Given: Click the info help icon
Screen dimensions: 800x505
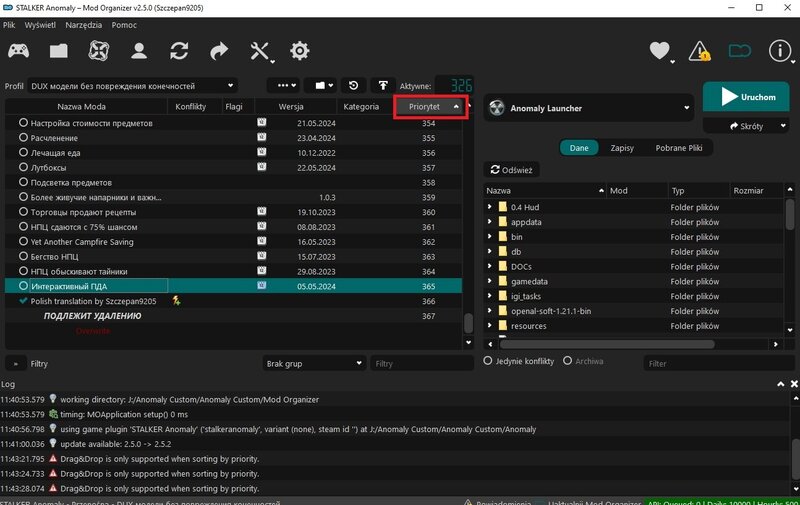Looking at the screenshot, I should click(779, 50).
